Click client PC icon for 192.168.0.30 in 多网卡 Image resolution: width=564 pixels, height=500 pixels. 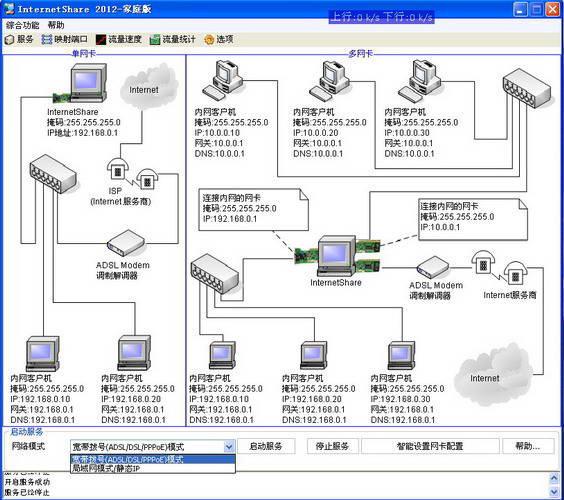pyautogui.click(x=401, y=355)
